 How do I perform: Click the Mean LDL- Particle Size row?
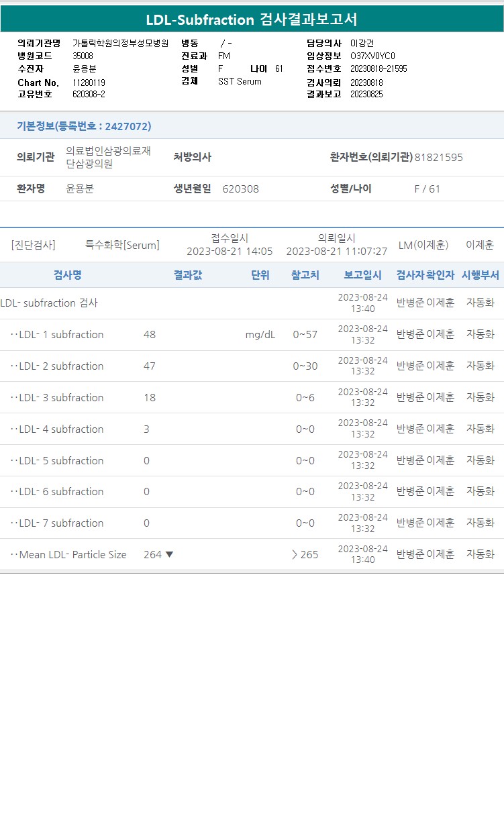(72, 555)
